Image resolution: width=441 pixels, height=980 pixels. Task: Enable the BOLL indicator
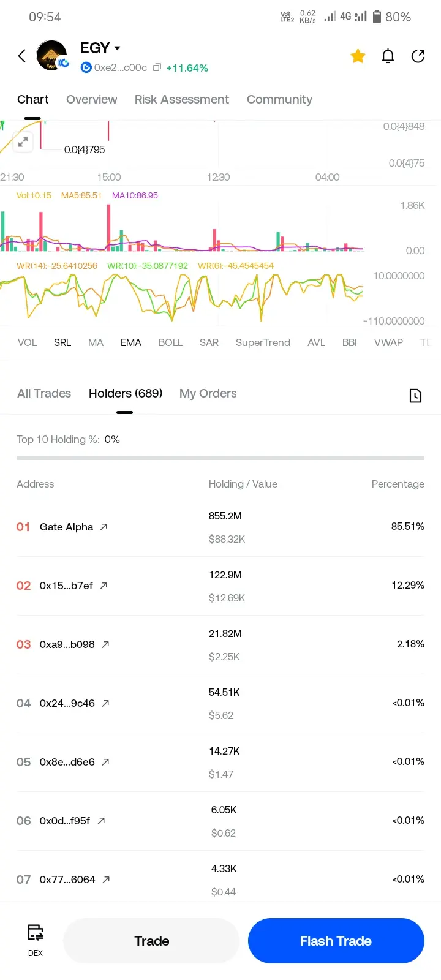170,342
